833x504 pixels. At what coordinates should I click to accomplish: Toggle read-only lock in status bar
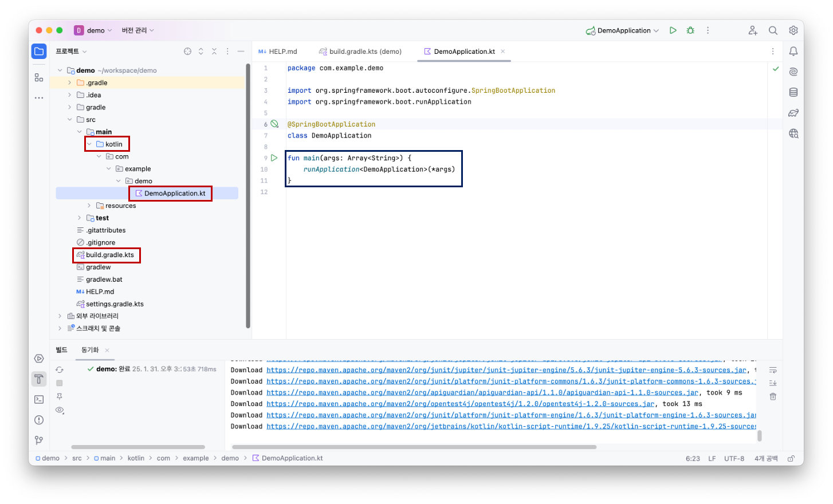[791, 458]
